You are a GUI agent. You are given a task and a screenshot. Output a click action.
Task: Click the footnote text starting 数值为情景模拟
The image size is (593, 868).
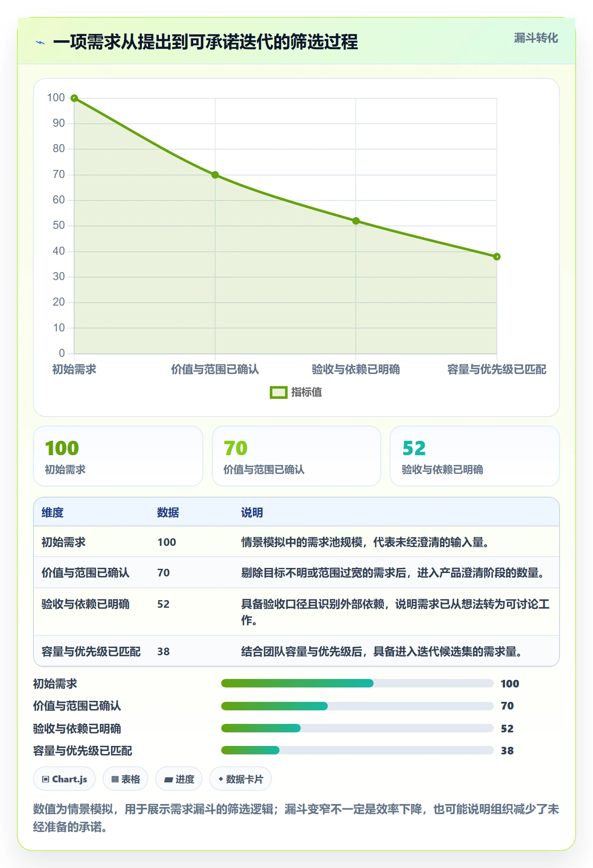click(296, 818)
